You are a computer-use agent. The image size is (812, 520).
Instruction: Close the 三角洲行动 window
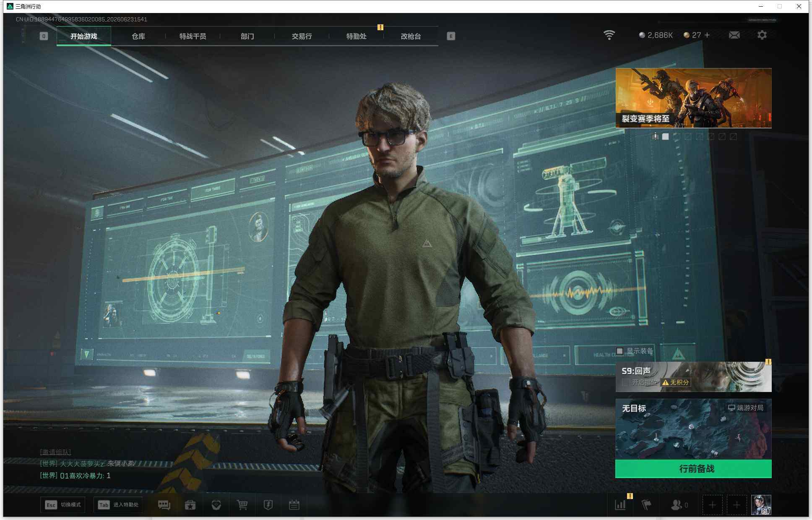(799, 6)
